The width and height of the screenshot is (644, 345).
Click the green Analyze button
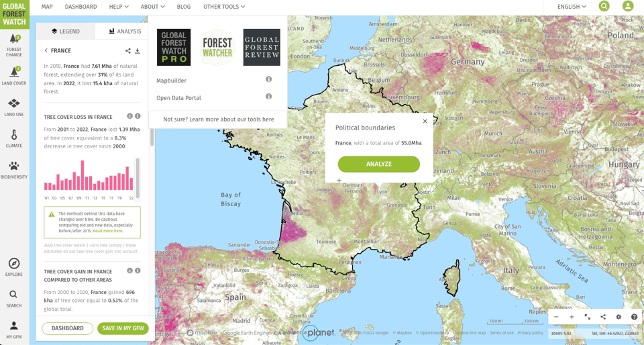[379, 164]
